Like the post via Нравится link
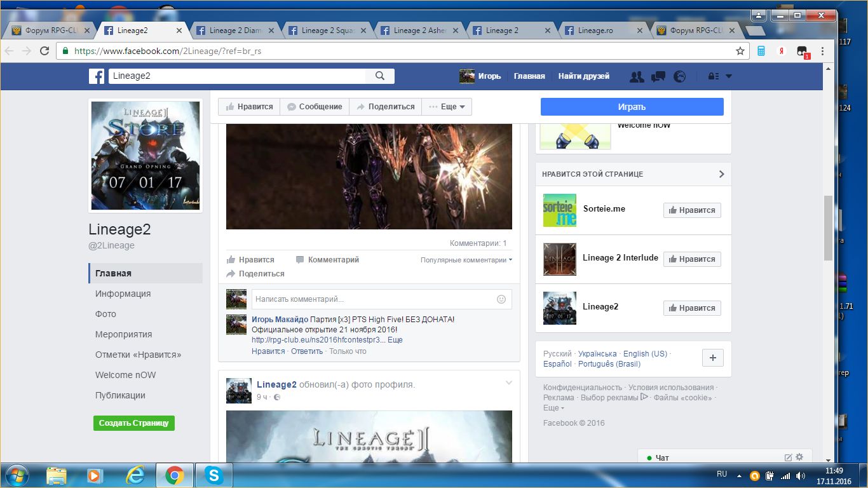868x488 pixels. (x=251, y=260)
